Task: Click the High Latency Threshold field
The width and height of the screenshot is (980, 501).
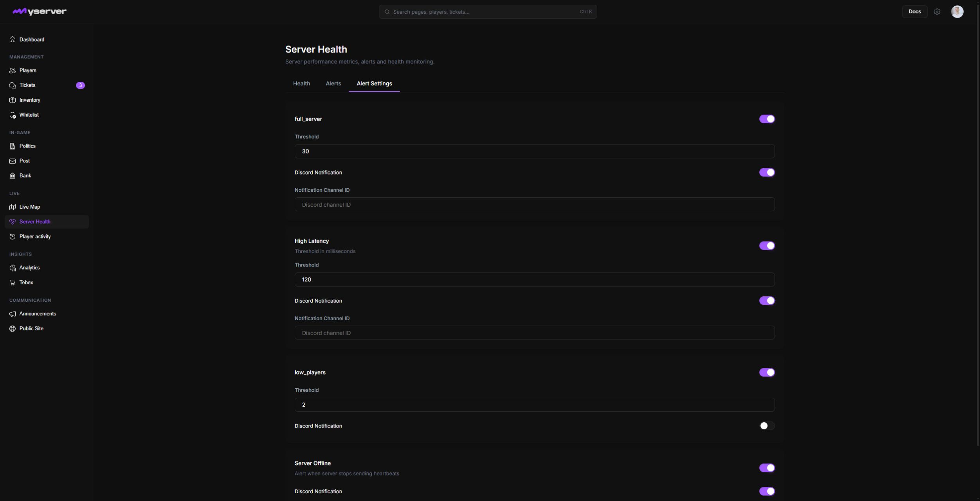Action: point(535,279)
